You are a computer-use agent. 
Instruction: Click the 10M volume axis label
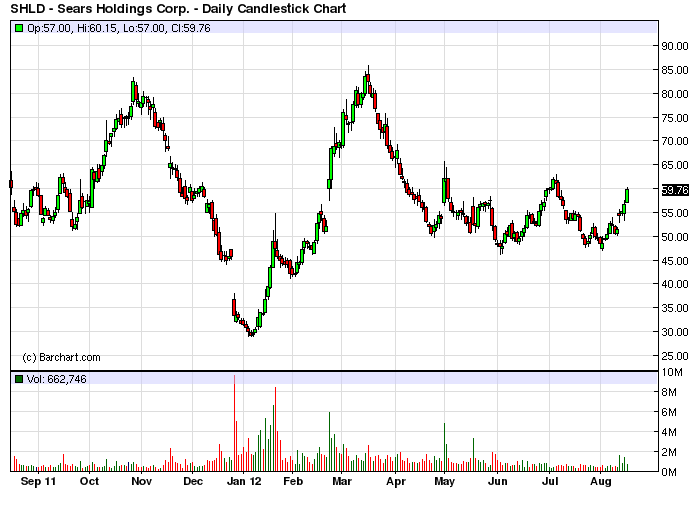point(672,372)
